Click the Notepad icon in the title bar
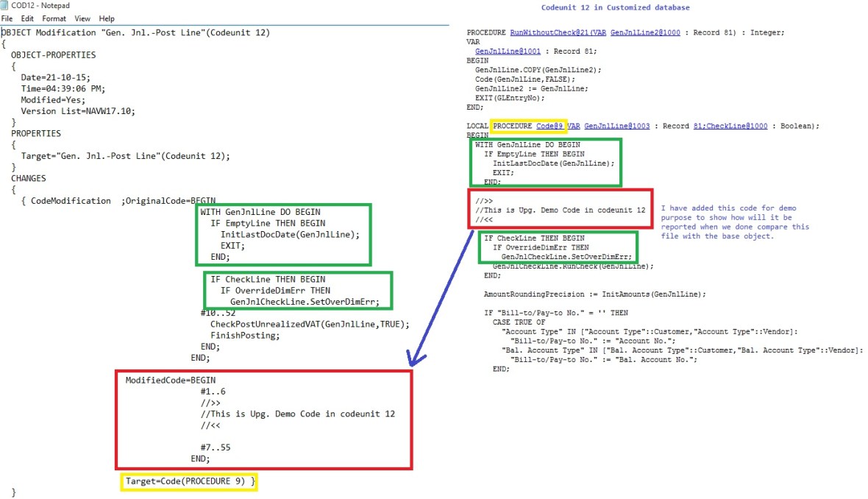The image size is (868, 499). tap(5, 6)
